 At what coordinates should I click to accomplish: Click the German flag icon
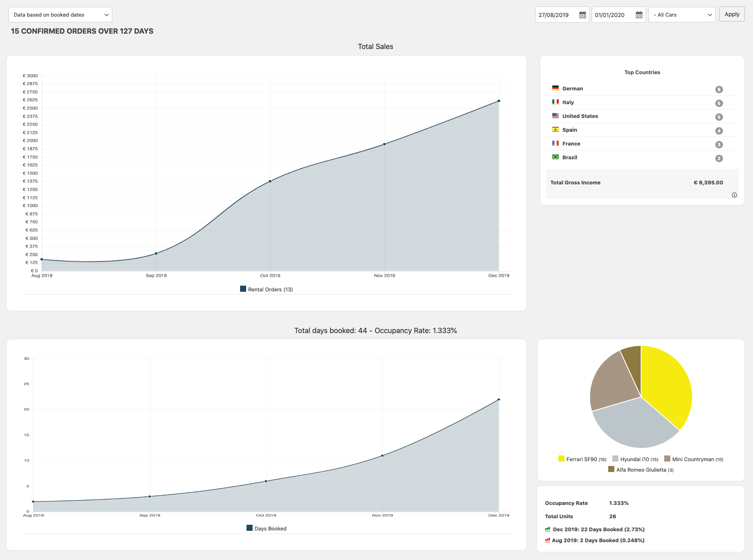pos(555,88)
